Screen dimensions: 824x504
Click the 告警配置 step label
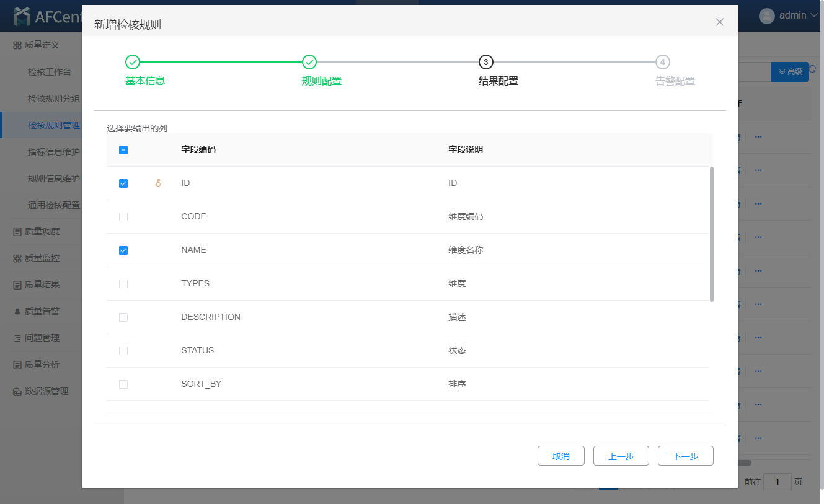(675, 81)
